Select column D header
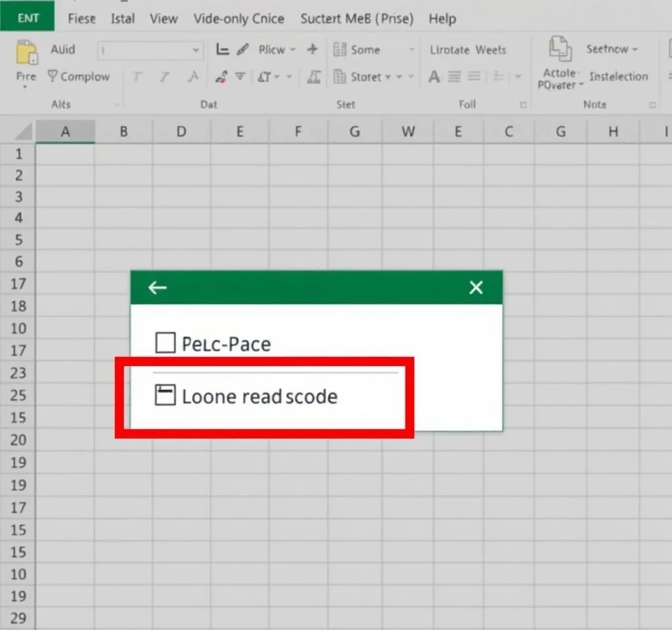This screenshot has width=672, height=630. (x=181, y=132)
